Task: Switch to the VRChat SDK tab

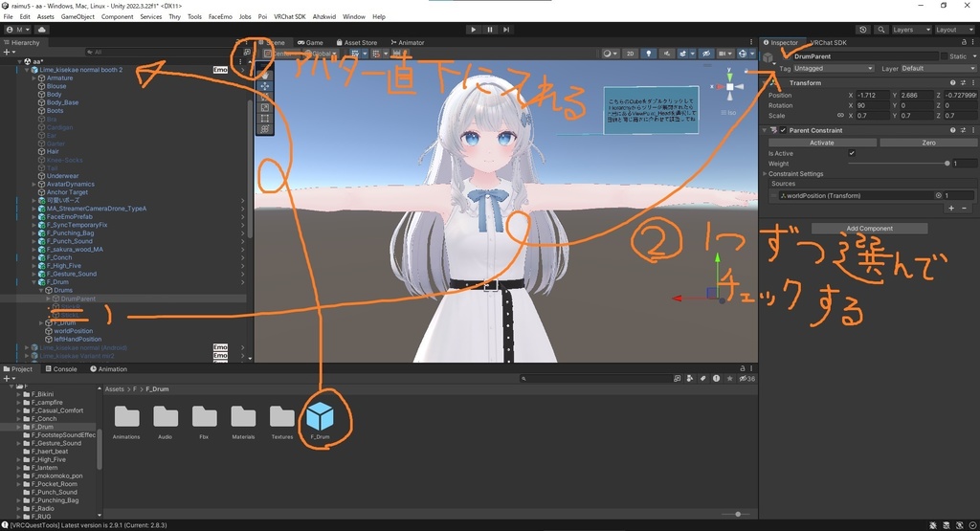Action: (x=828, y=42)
